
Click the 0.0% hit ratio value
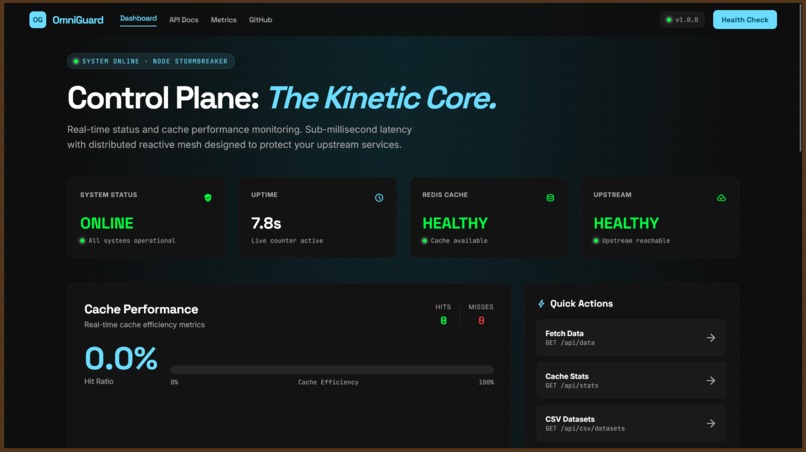(121, 358)
